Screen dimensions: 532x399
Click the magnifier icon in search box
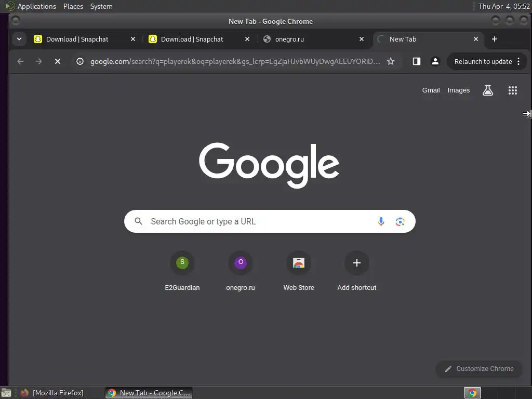[x=138, y=221]
